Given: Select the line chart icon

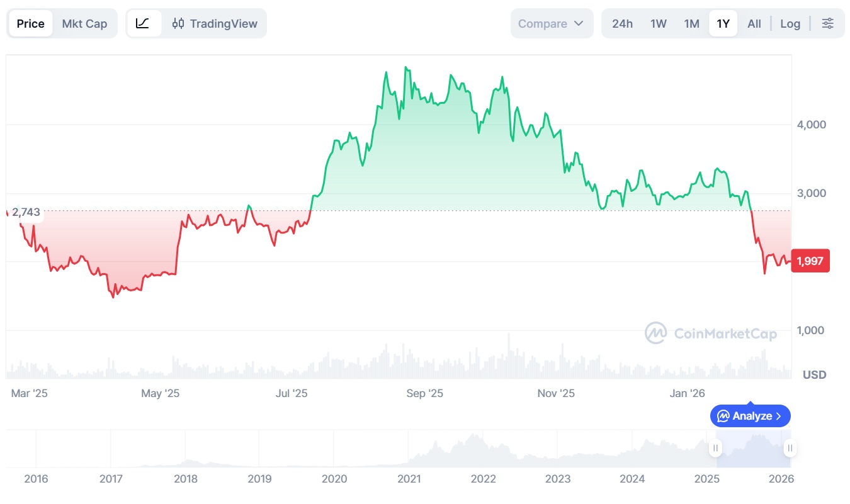Looking at the screenshot, I should pyautogui.click(x=143, y=23).
